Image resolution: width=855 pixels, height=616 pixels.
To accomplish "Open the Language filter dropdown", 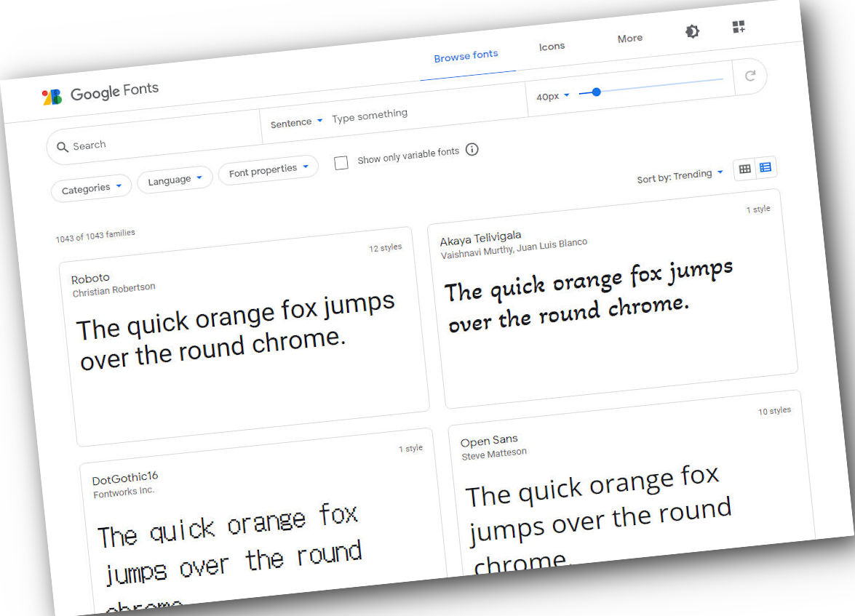I will pyautogui.click(x=175, y=180).
